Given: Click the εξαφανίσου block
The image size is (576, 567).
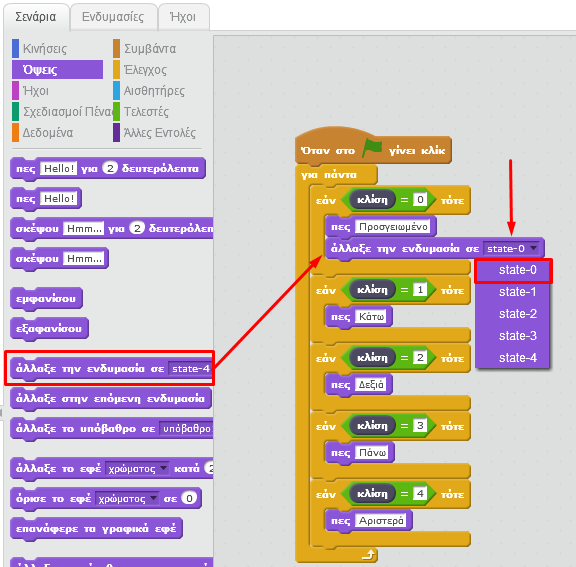Looking at the screenshot, I should point(49,328).
